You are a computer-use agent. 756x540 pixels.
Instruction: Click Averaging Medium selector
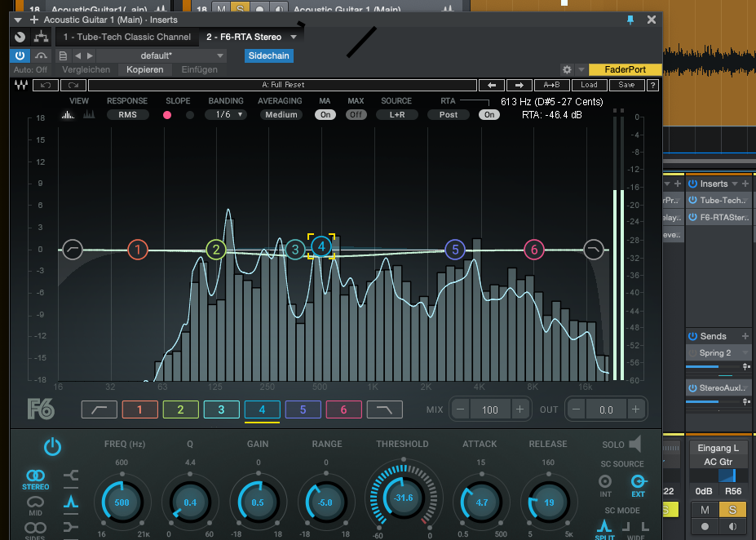pyautogui.click(x=281, y=115)
